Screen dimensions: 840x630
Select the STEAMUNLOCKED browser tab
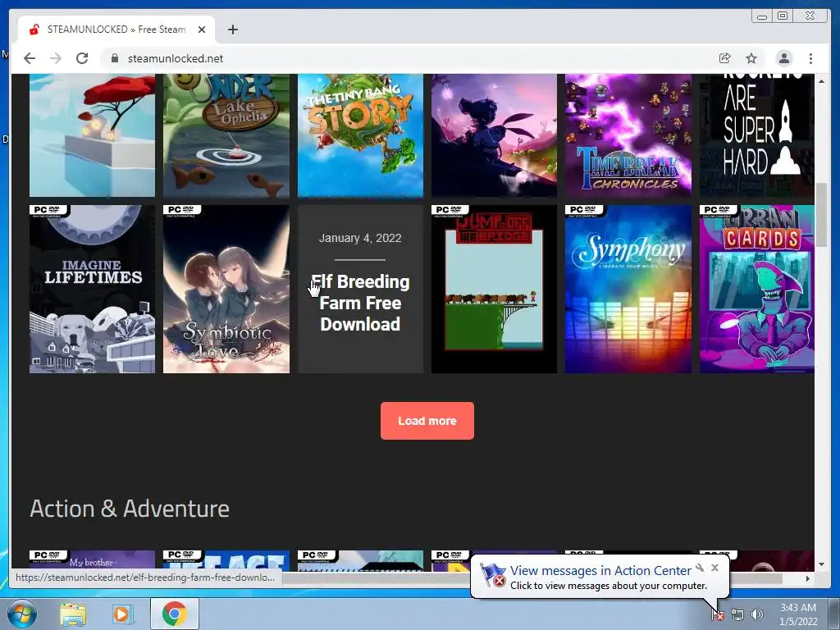point(116,30)
